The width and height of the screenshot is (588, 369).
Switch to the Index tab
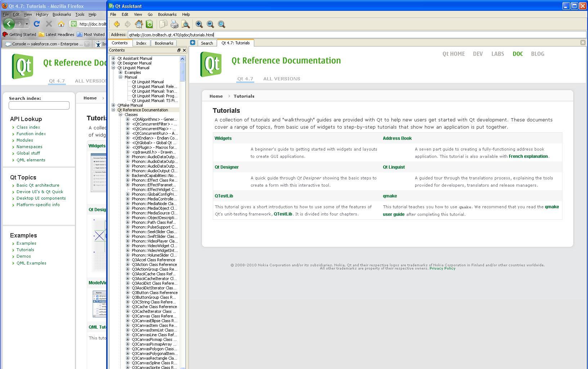pyautogui.click(x=141, y=43)
